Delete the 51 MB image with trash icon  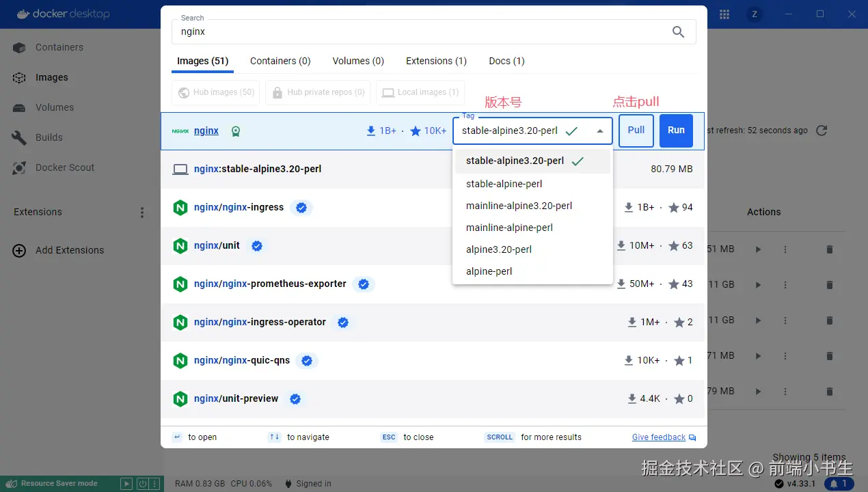(x=830, y=249)
